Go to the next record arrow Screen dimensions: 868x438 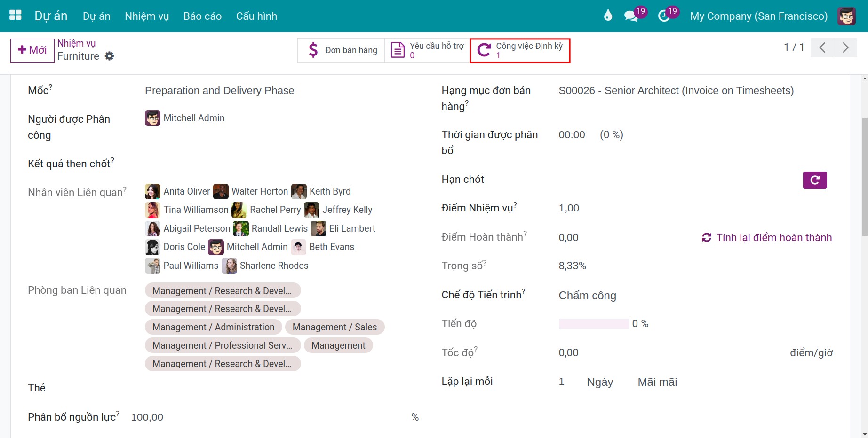tap(845, 47)
